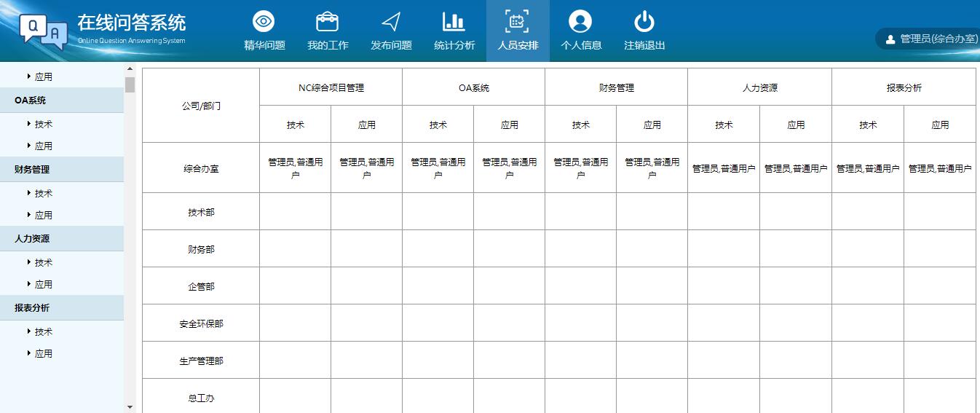Viewport: 980px width, 413px height.
Task: Expand 技术 under OA系统 in sidebar
Action: (x=43, y=125)
